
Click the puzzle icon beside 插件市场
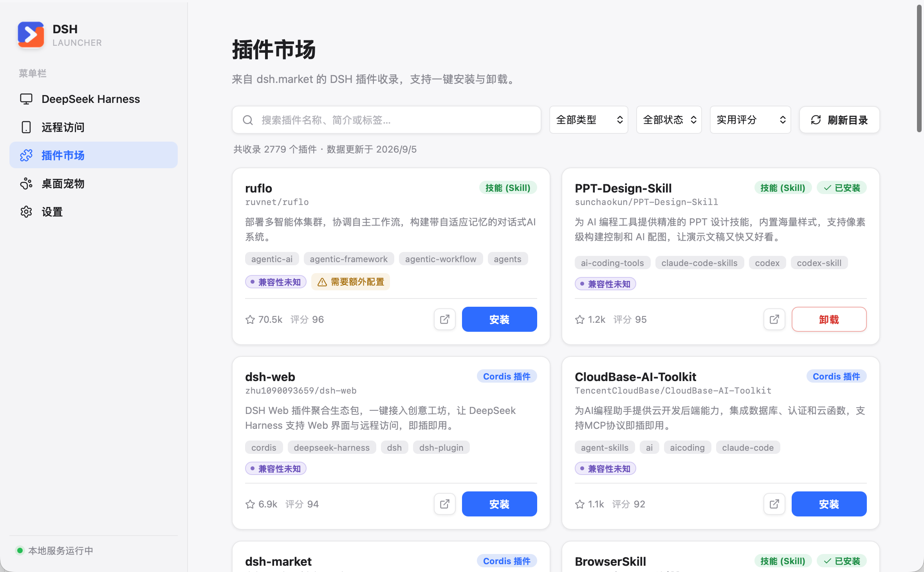(x=26, y=155)
